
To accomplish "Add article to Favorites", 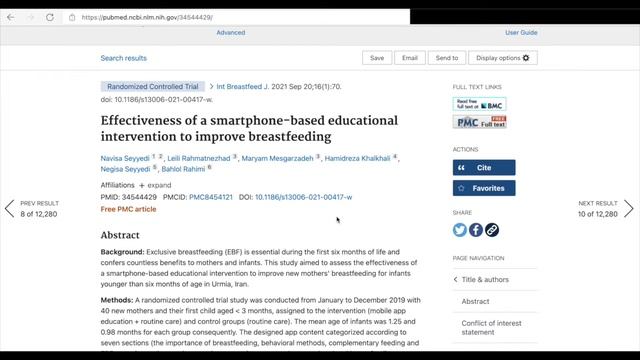I will click(484, 188).
